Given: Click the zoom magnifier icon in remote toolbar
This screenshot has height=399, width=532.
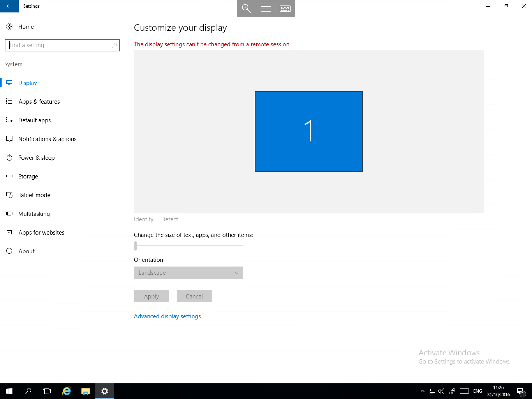Looking at the screenshot, I should tap(246, 8).
